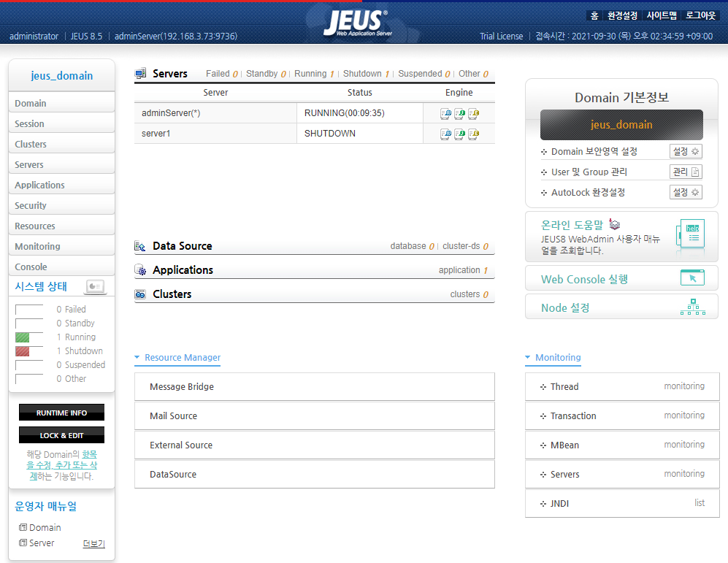Click the help document illustration
This screenshot has height=563, width=728.
[690, 237]
